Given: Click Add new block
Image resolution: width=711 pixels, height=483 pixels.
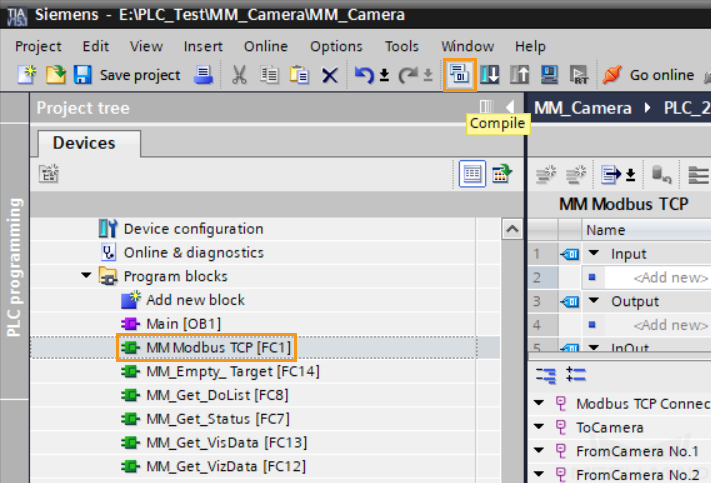Looking at the screenshot, I should tap(183, 300).
